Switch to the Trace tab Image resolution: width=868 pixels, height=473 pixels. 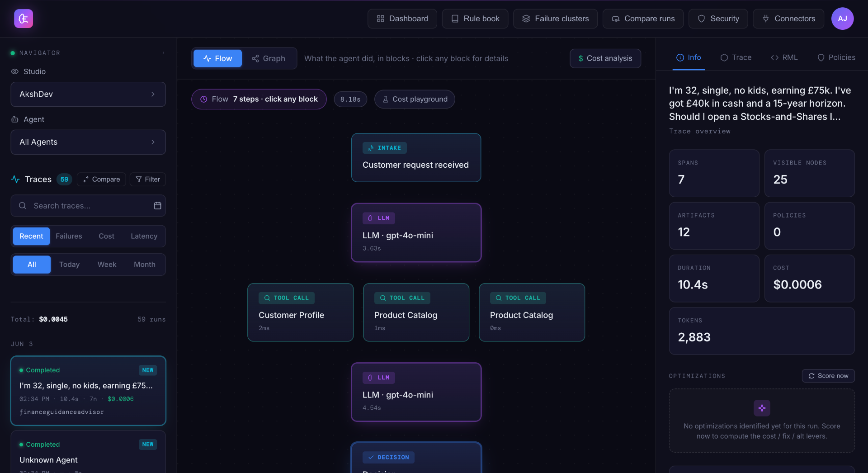(736, 57)
